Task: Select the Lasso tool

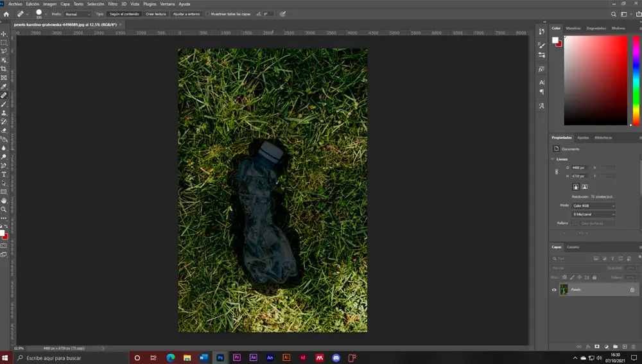Action: point(4,51)
